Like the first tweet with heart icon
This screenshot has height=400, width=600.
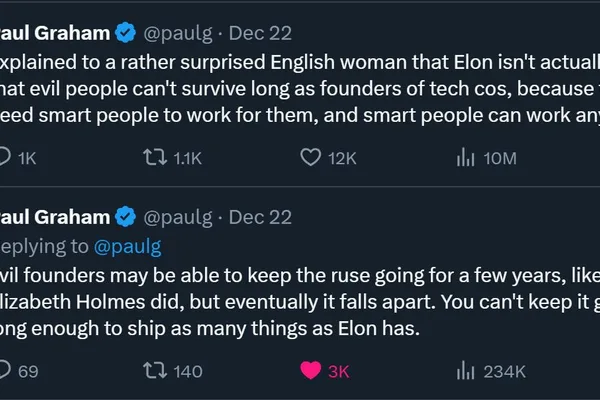[310, 157]
